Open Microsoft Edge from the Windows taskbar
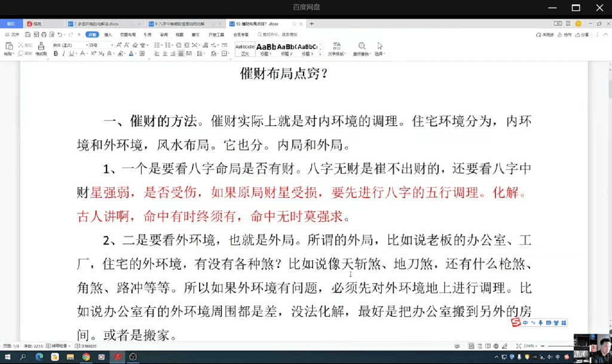The height and width of the screenshot is (364, 612). 39,357
